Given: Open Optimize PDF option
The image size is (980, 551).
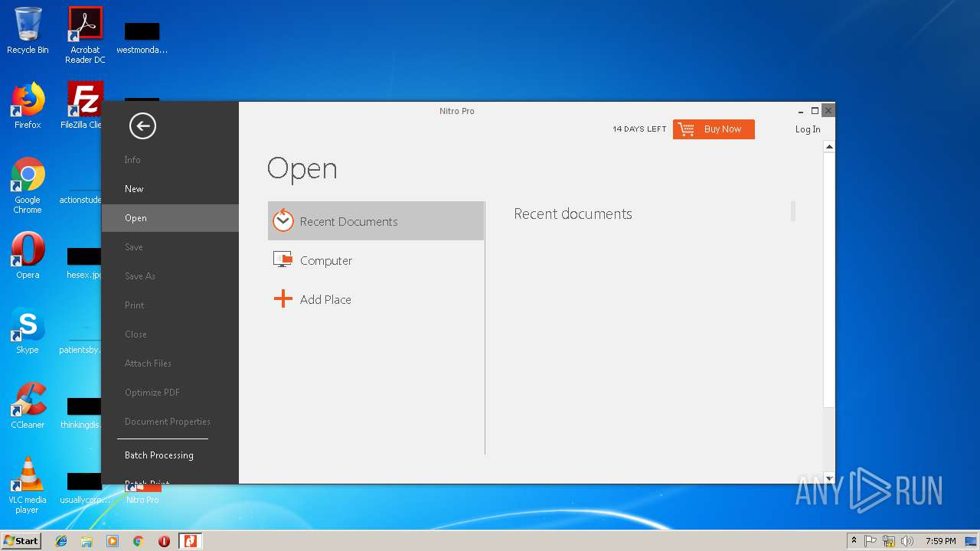Looking at the screenshot, I should point(152,393).
